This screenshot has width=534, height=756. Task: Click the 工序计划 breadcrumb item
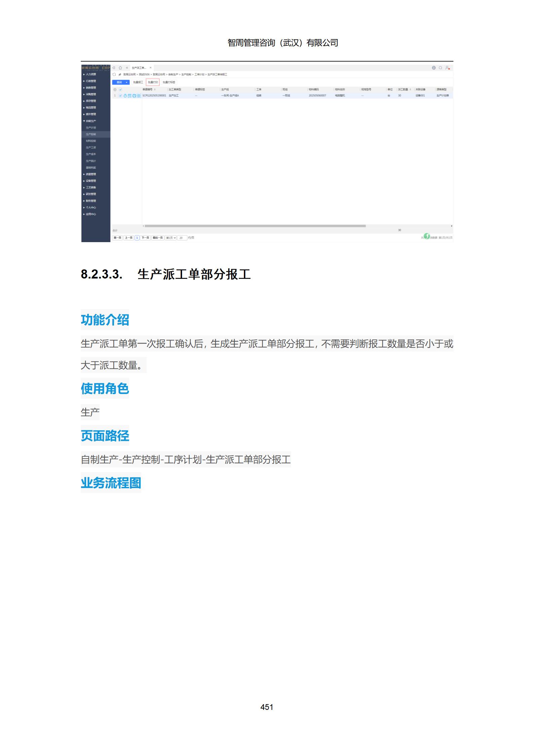(199, 74)
